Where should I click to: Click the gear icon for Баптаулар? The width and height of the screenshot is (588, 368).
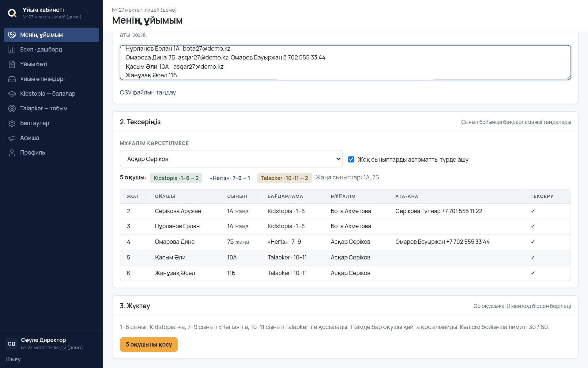(x=12, y=123)
